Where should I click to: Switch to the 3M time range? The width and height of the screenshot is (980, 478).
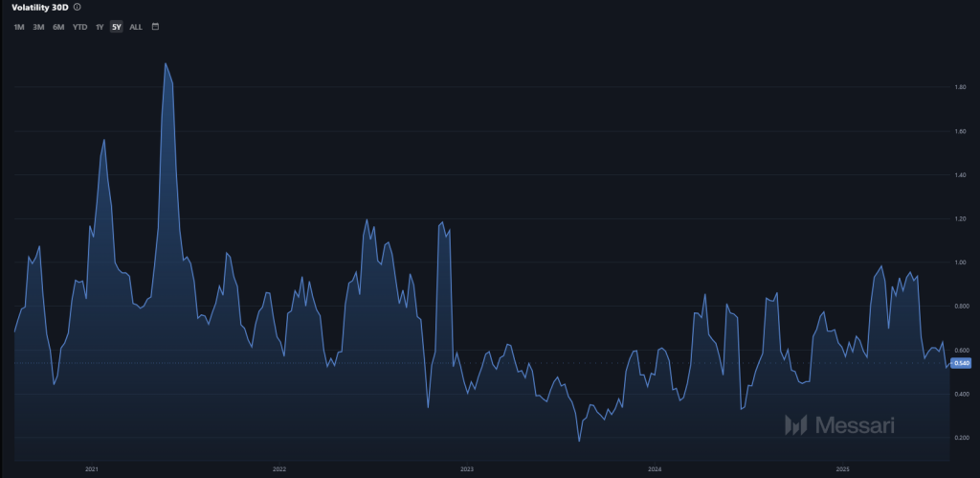pyautogui.click(x=38, y=27)
